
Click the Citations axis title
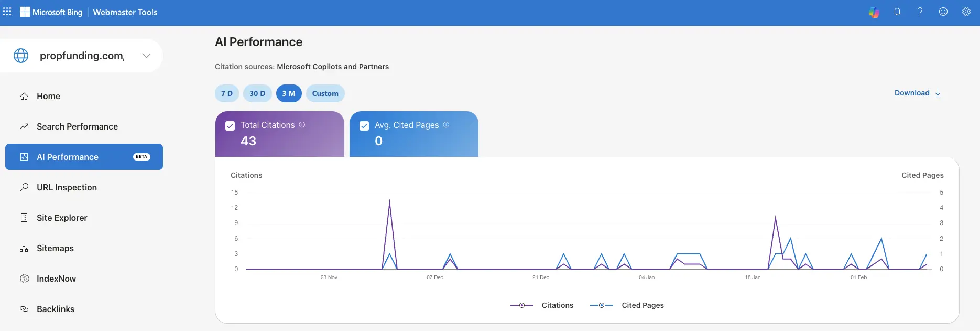tap(246, 175)
